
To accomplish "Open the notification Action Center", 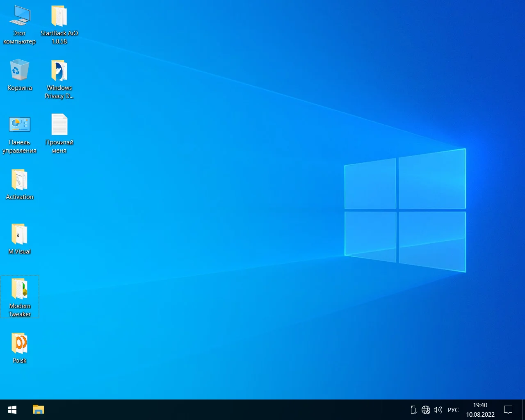I will tap(508, 409).
